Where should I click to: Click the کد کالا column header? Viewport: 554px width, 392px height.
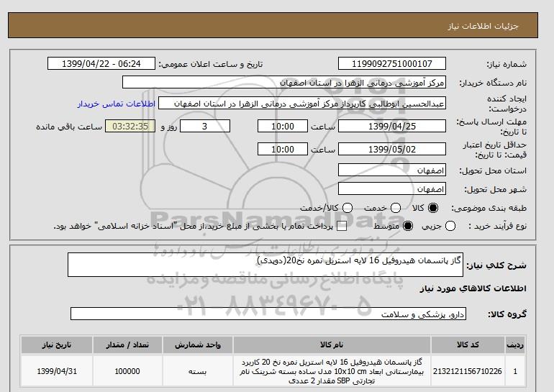468,345
